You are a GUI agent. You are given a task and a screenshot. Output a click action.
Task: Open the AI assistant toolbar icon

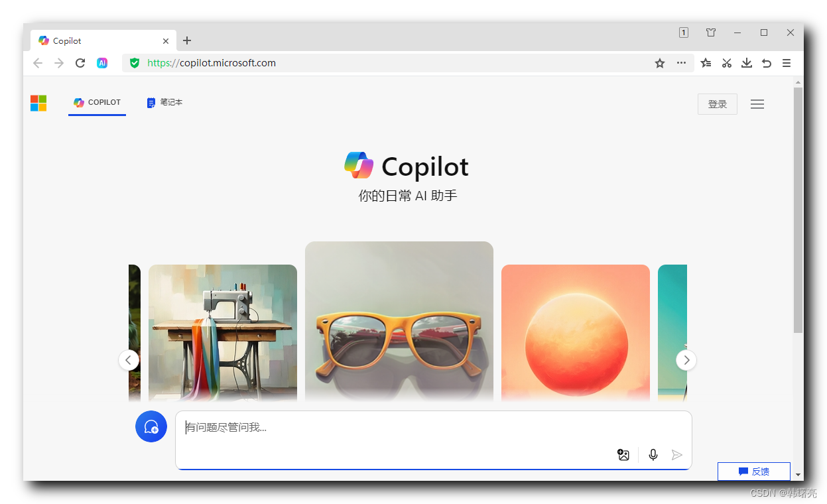click(102, 63)
